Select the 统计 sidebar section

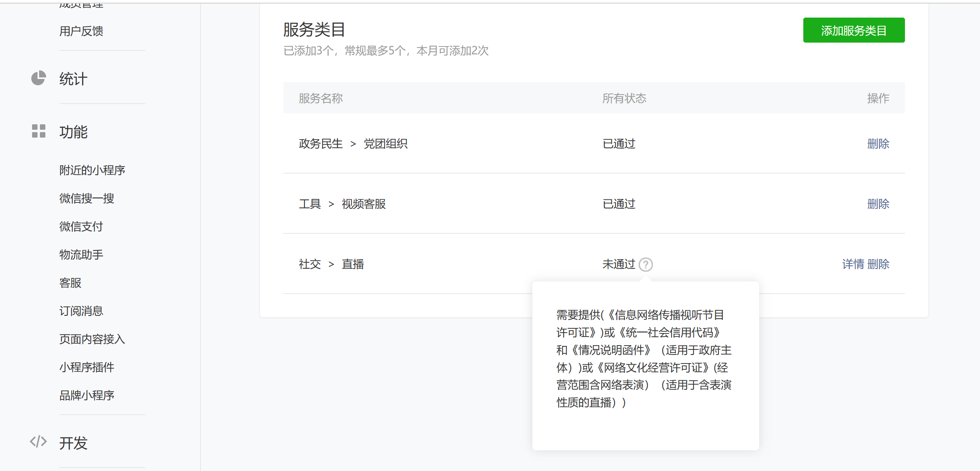tap(73, 79)
